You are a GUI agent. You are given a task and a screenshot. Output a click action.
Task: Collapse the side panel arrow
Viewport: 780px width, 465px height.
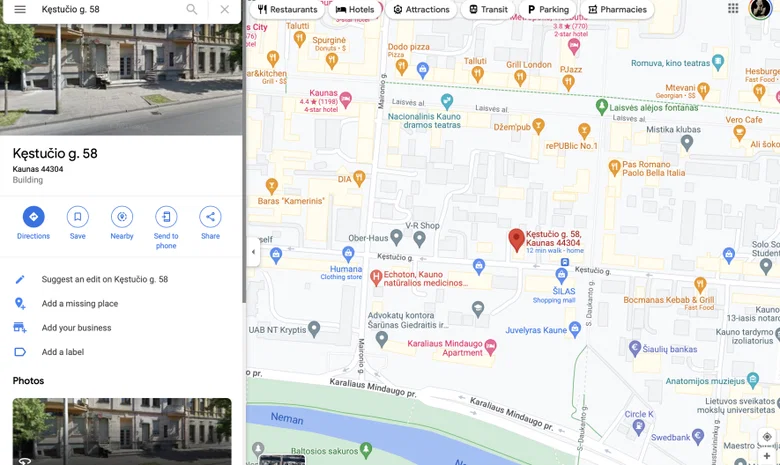253,252
